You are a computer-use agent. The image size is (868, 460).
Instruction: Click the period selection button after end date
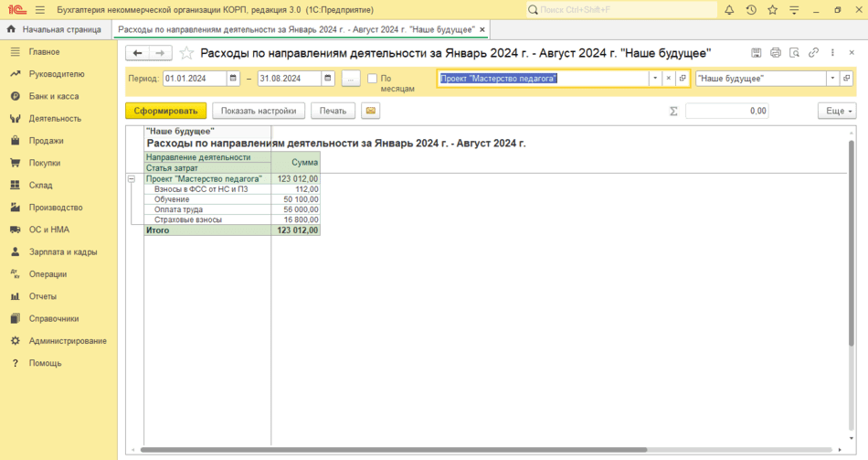click(x=351, y=79)
